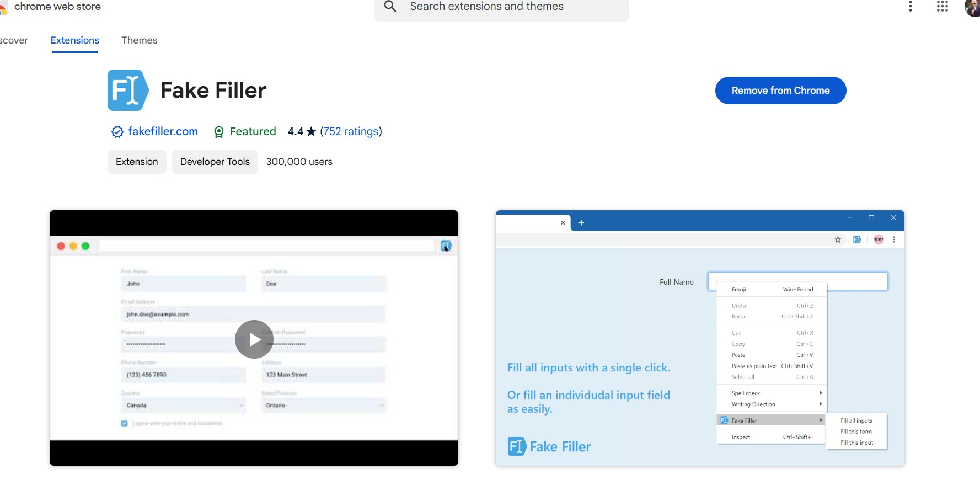
Task: Select Fill this form submenu item
Action: point(856,432)
